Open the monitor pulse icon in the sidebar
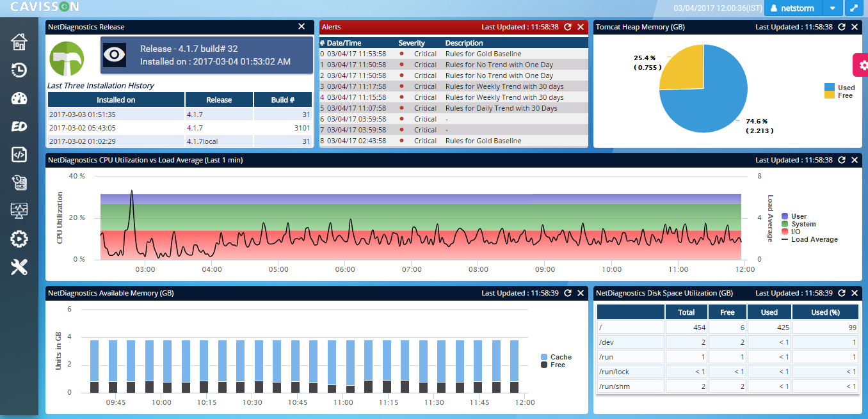The image size is (868, 419). pos(19,210)
